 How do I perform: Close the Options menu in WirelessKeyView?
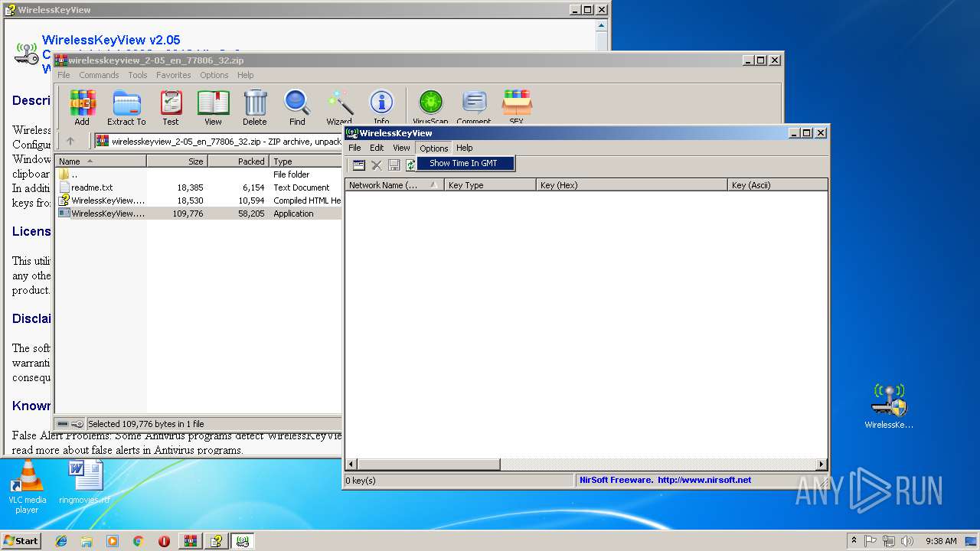(x=433, y=148)
